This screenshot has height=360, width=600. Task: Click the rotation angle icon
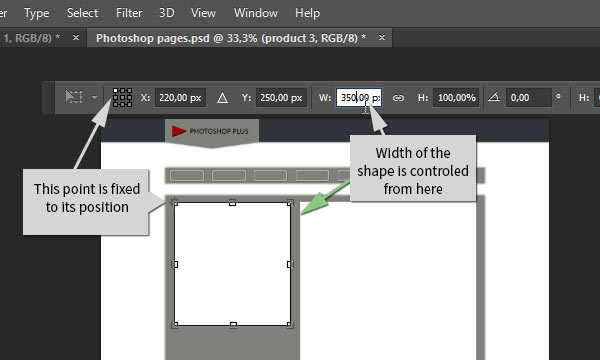(x=494, y=97)
